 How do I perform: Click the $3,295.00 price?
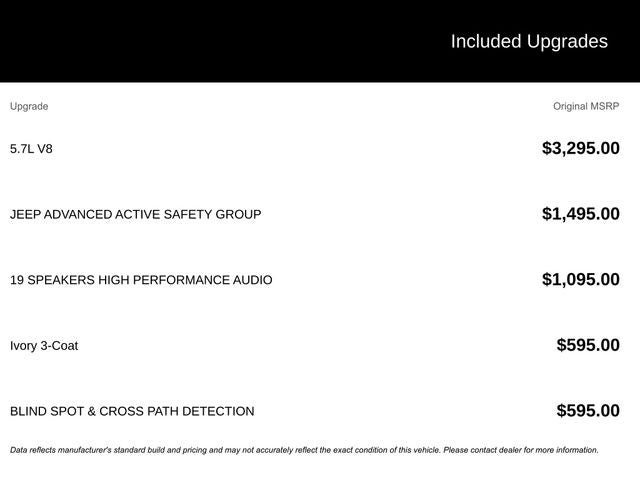click(x=580, y=149)
